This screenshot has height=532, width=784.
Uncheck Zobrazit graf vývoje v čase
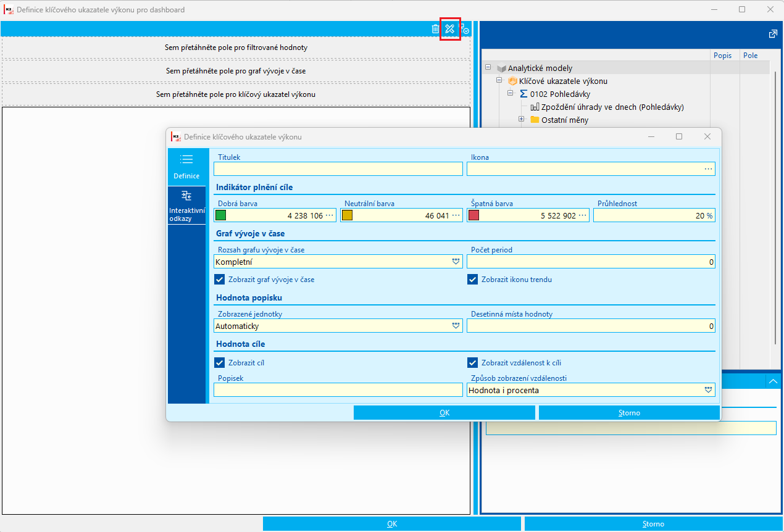click(x=219, y=280)
